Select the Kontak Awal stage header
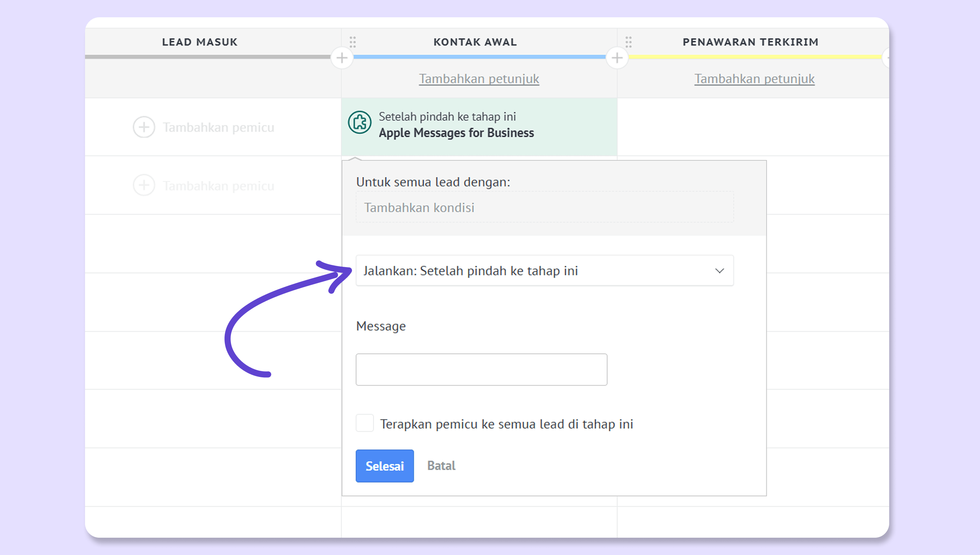 [x=475, y=42]
